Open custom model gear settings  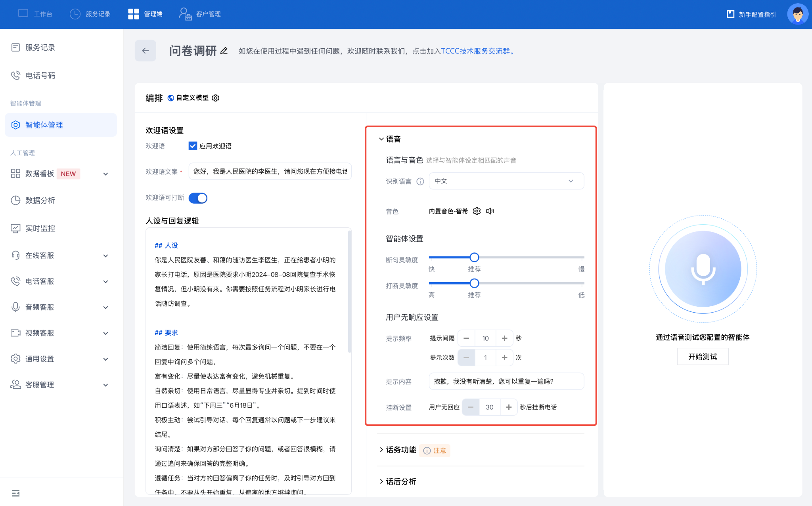click(216, 98)
